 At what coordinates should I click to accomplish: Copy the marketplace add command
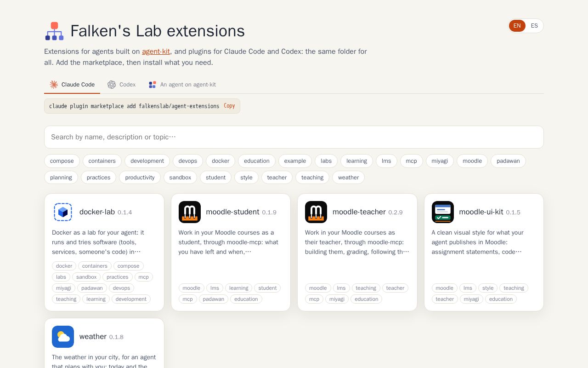[229, 106]
